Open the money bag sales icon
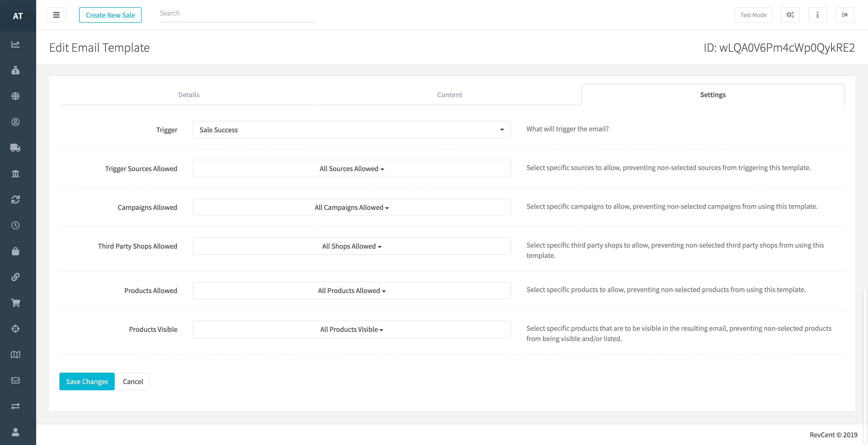 pyautogui.click(x=16, y=70)
